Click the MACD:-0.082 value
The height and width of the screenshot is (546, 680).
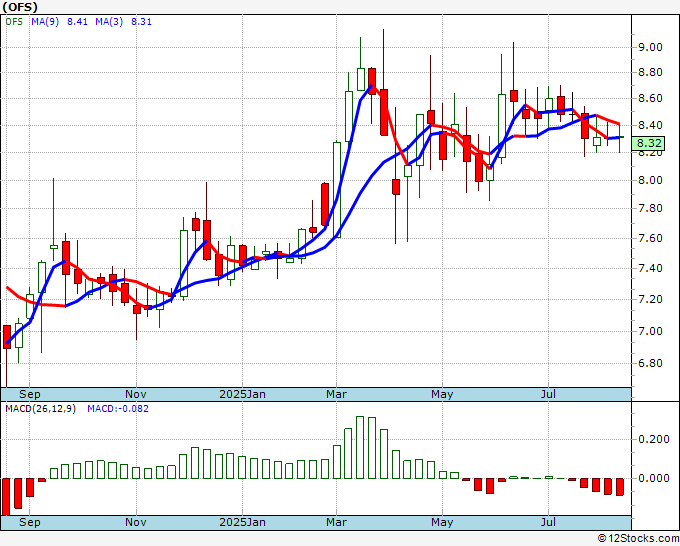click(118, 409)
